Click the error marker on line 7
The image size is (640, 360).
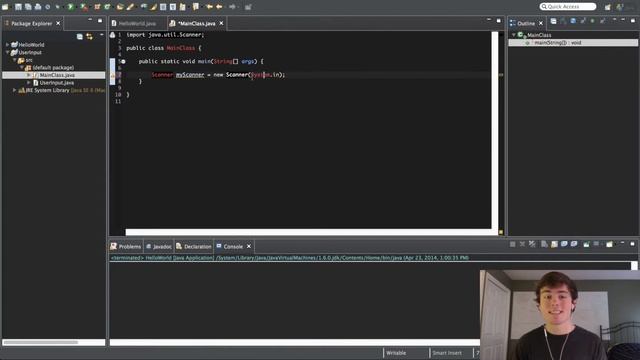click(113, 75)
